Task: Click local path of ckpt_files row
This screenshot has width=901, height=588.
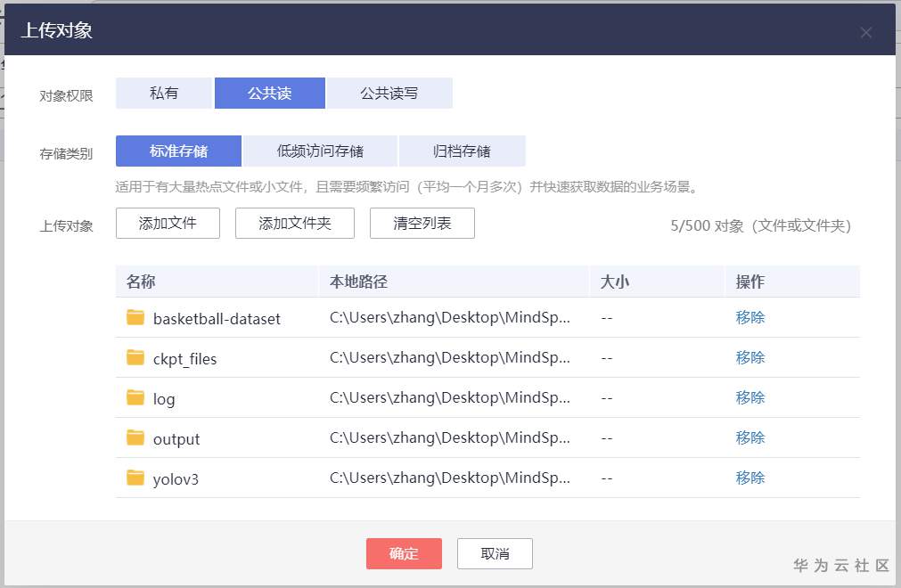Action: pos(450,358)
